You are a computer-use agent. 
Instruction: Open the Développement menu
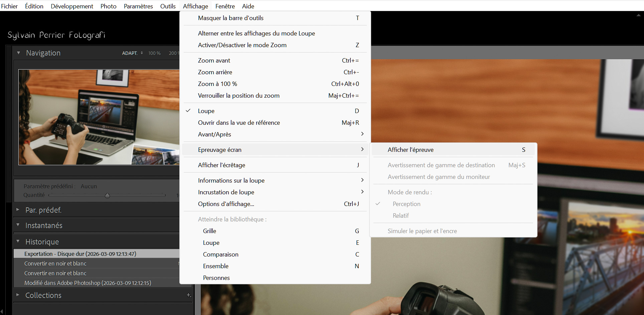coord(72,6)
